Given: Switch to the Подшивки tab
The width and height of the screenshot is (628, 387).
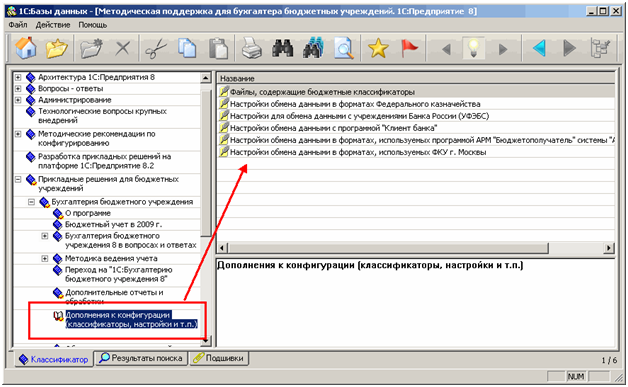Looking at the screenshot, I should point(219,358).
